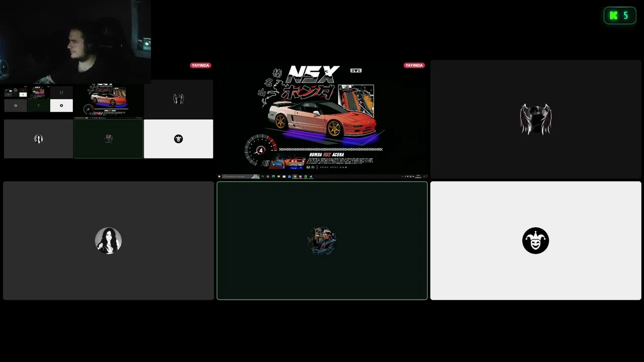Click the small winged avatar in the nested grid
The width and height of the screenshot is (644, 362).
point(179,99)
